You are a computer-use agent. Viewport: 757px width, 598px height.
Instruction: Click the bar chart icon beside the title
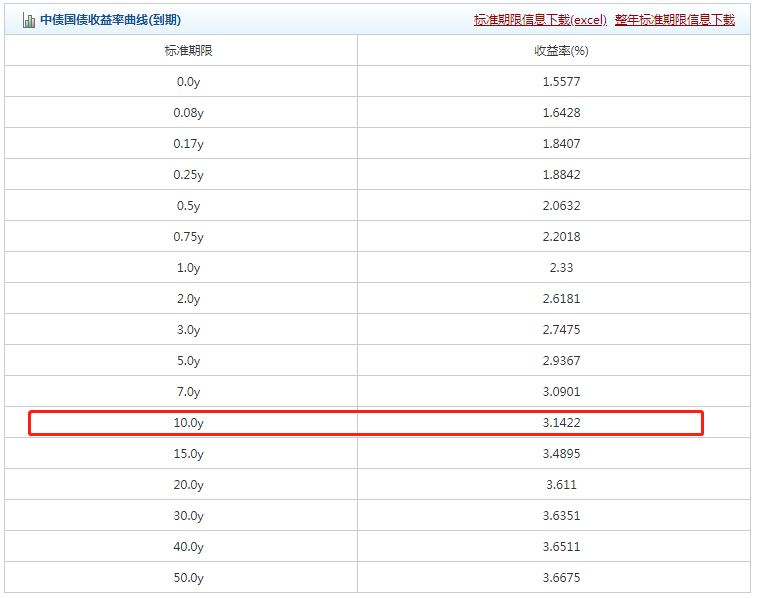pyautogui.click(x=29, y=20)
